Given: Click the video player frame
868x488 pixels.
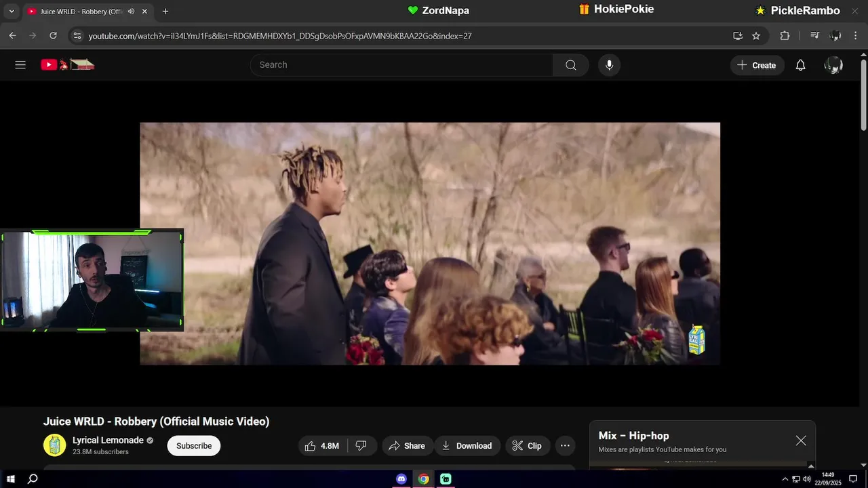Looking at the screenshot, I should click(x=430, y=243).
